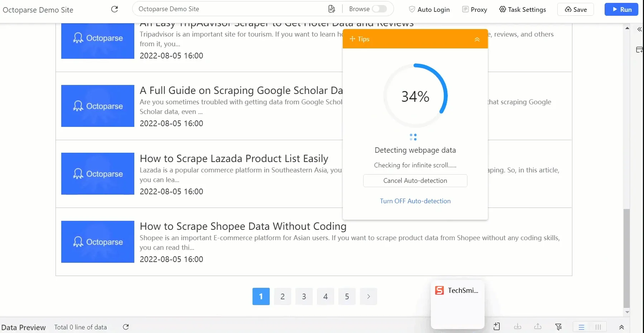Open the Auto Login option
Viewport: 644px width, 333px height.
429,10
